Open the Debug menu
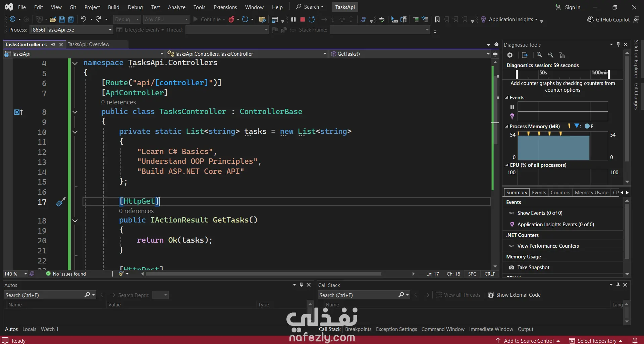Image resolution: width=644 pixels, height=344 pixels. click(x=135, y=7)
